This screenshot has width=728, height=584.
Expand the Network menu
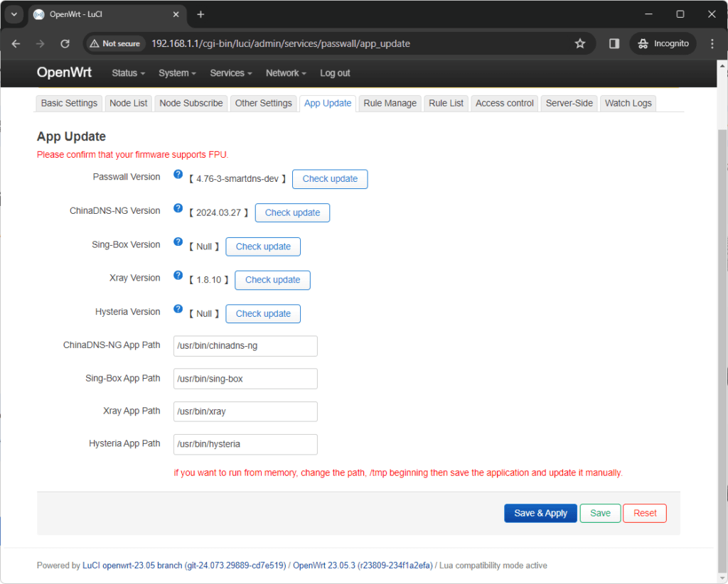click(x=286, y=73)
